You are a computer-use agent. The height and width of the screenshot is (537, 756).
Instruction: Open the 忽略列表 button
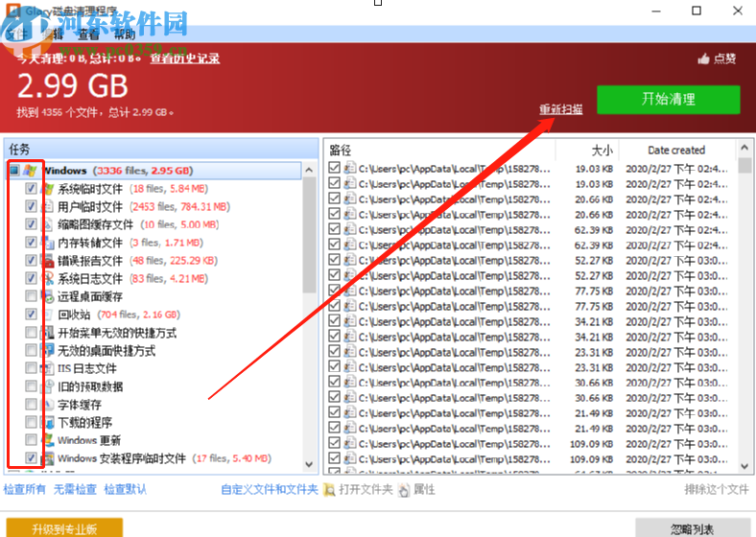693,528
